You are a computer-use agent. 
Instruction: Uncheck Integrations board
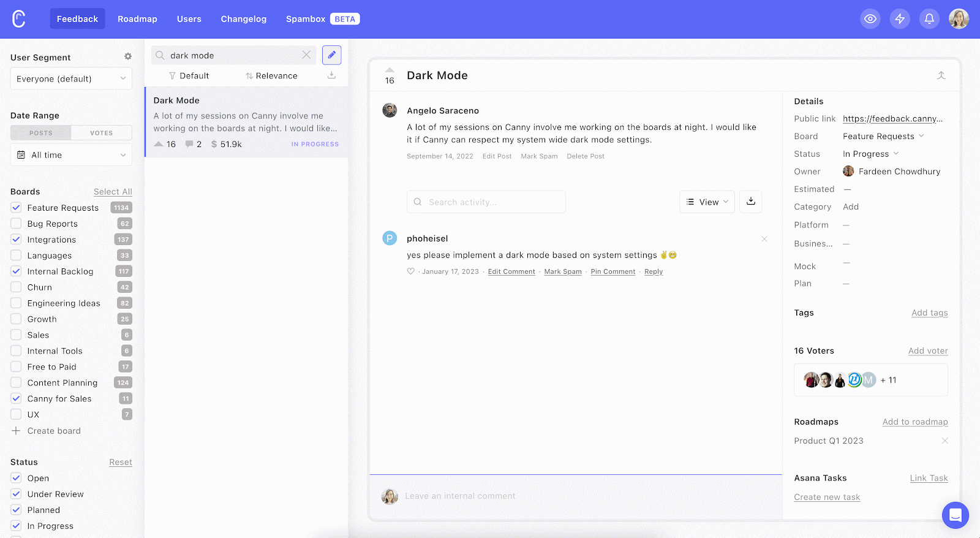click(16, 240)
